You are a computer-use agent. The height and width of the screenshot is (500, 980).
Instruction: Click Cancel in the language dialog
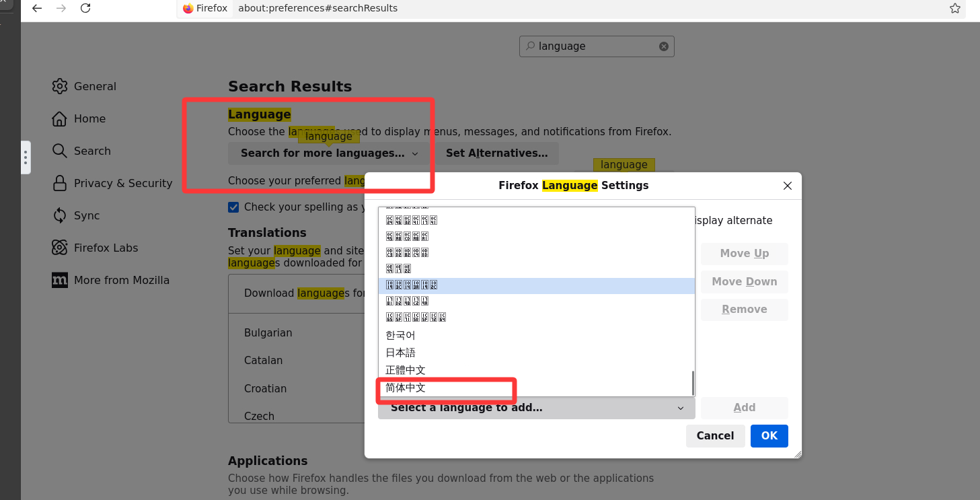point(715,436)
